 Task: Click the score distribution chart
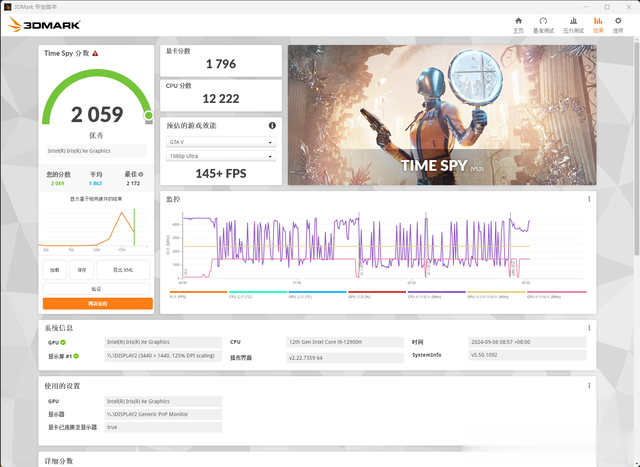click(95, 229)
